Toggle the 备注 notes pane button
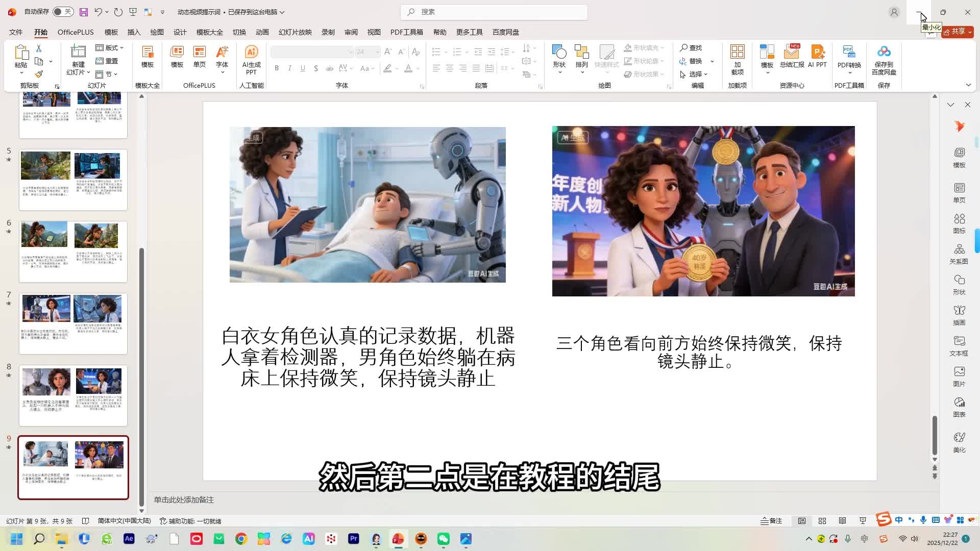980x551 pixels. 771,521
